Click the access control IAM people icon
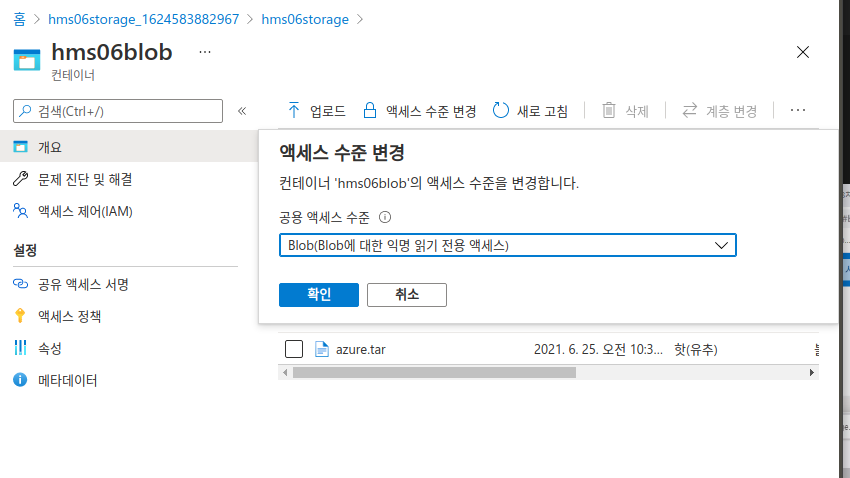 point(21,211)
